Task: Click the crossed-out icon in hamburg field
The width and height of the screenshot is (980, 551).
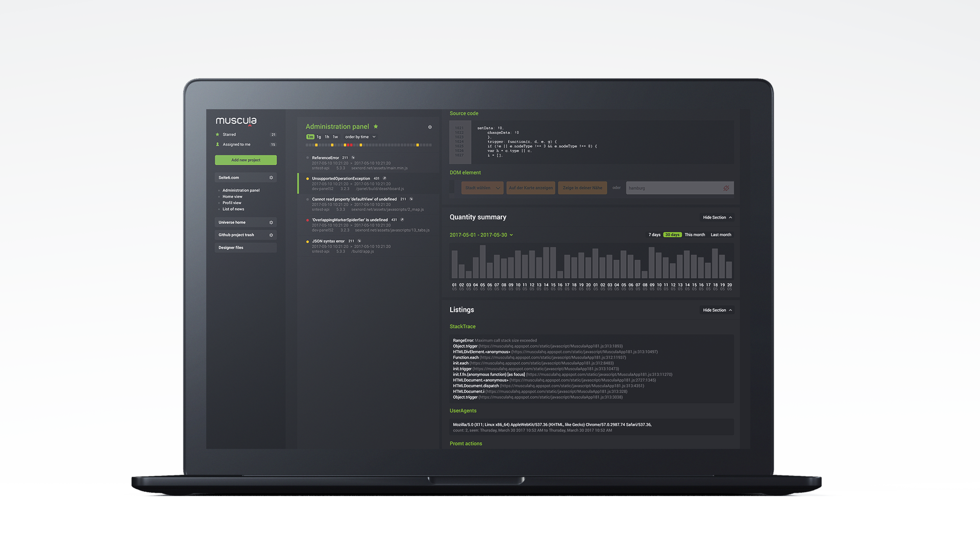Action: click(726, 188)
